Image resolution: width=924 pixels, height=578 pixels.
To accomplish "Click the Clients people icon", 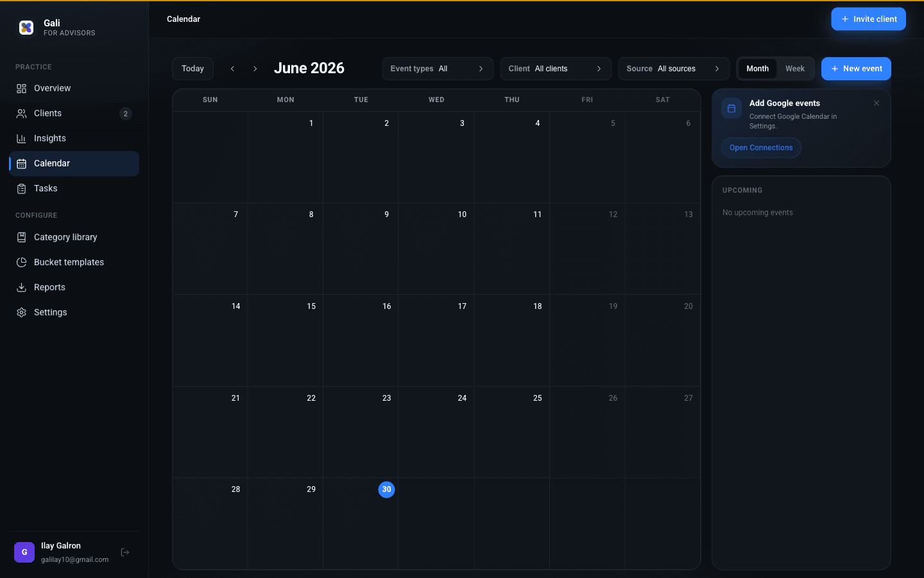I will coord(21,113).
